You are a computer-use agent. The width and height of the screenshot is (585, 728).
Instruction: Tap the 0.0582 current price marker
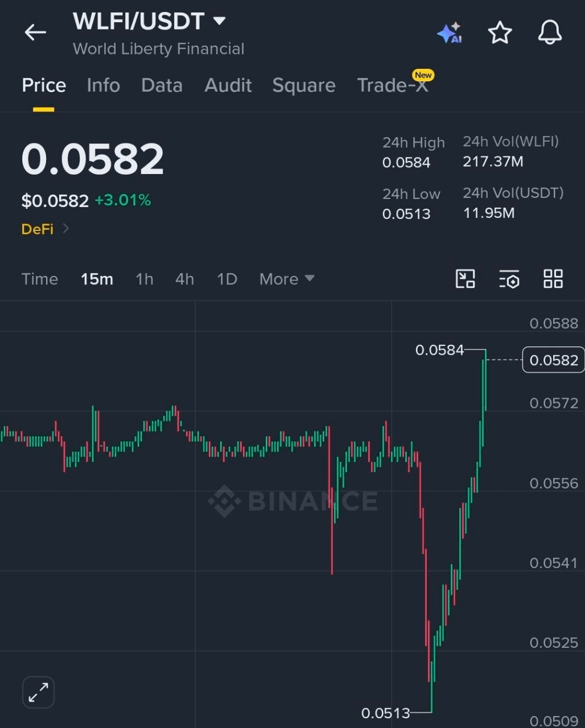coord(553,360)
